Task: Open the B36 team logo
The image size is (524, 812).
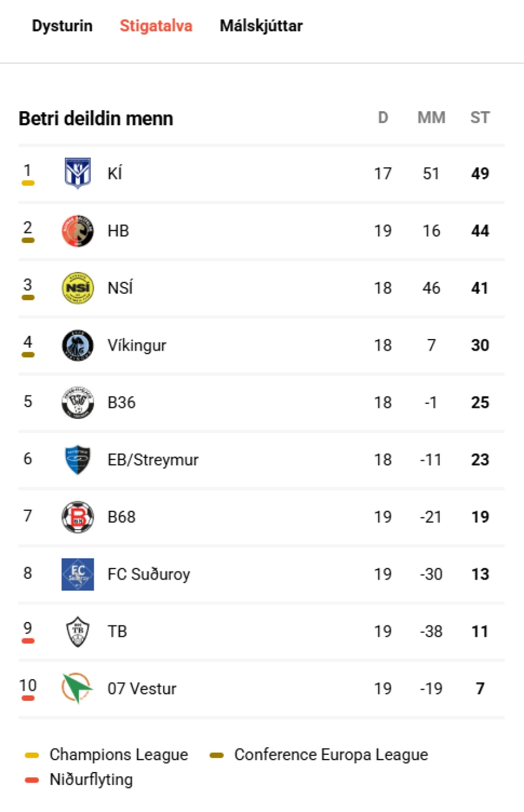Action: tap(78, 402)
